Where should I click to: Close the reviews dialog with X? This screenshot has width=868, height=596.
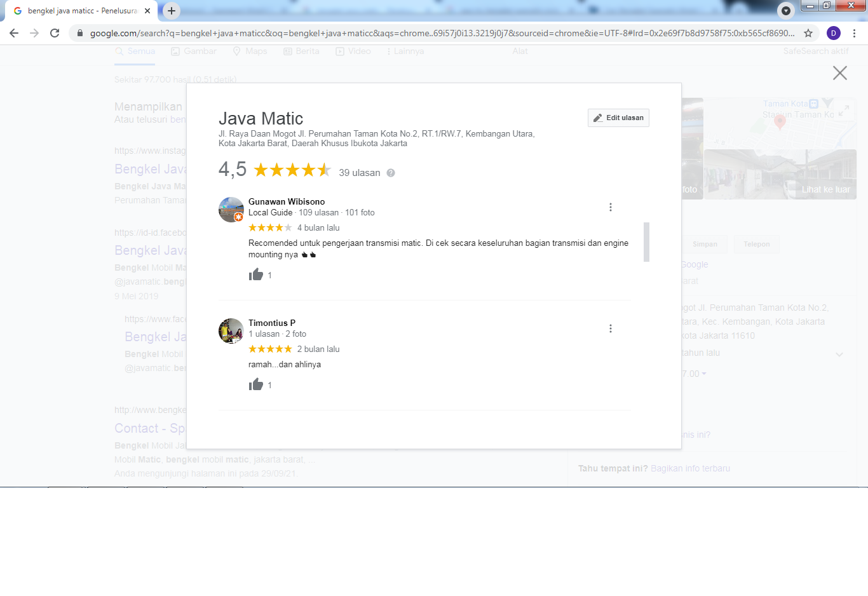pos(839,73)
